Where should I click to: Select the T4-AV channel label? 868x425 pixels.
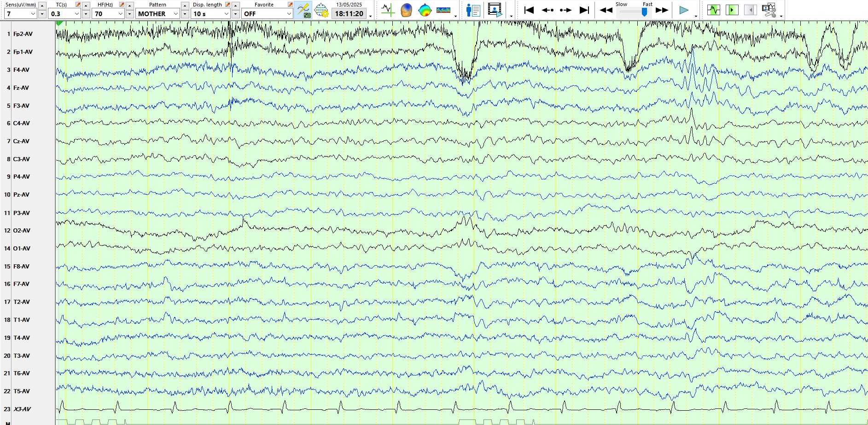point(22,338)
